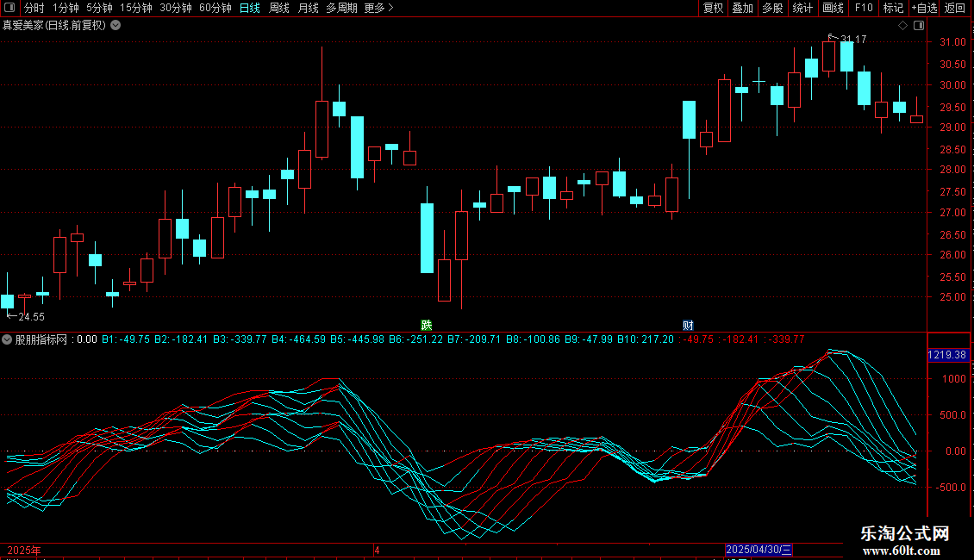Click the 叠加 overlay button
The image size is (974, 560).
[743, 8]
